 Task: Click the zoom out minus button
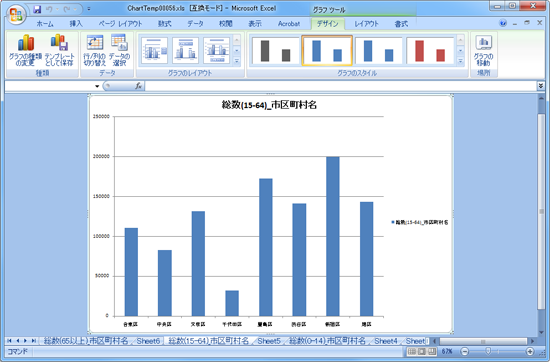(464, 351)
